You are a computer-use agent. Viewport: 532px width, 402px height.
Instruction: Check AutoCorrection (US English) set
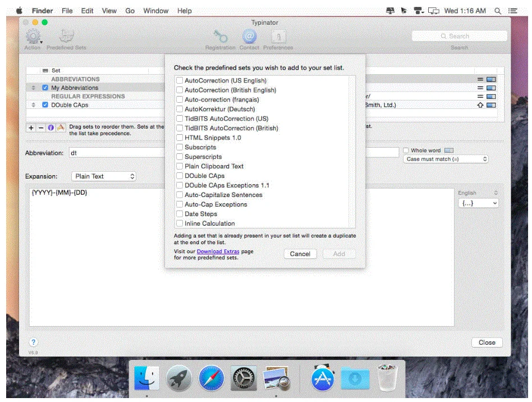tap(180, 80)
